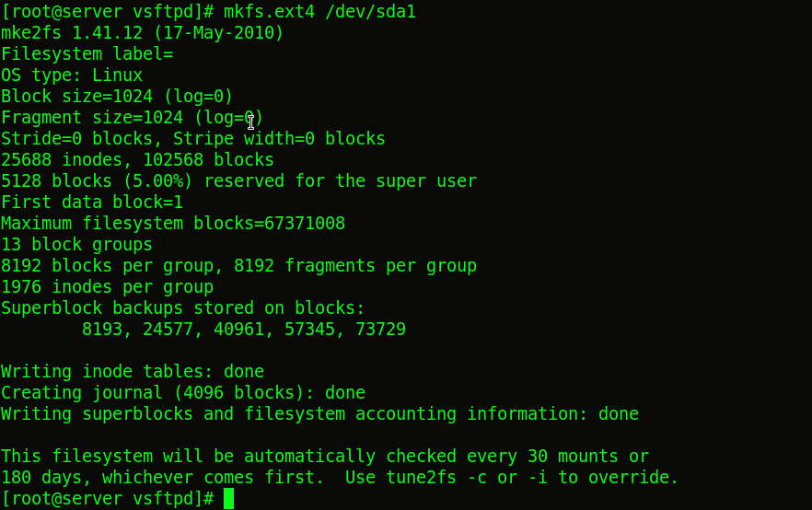Screen dimensions: 812x510
Task: Click the Fragment size=1024 text
Action: coord(92,118)
